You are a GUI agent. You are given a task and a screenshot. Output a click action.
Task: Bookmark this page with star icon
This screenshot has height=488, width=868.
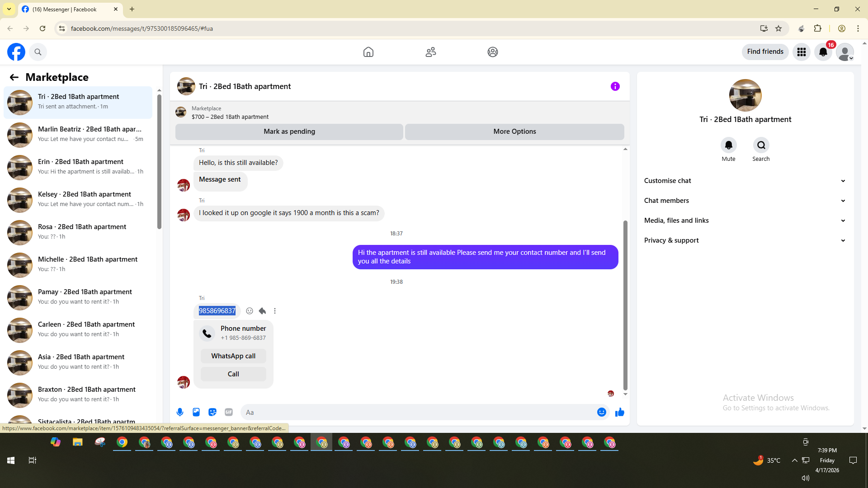point(778,28)
